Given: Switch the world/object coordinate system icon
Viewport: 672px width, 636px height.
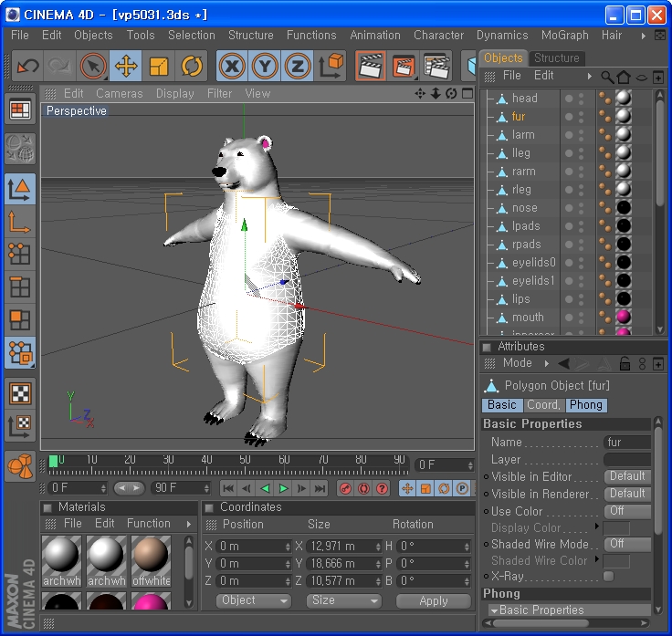Looking at the screenshot, I should pyautogui.click(x=330, y=66).
